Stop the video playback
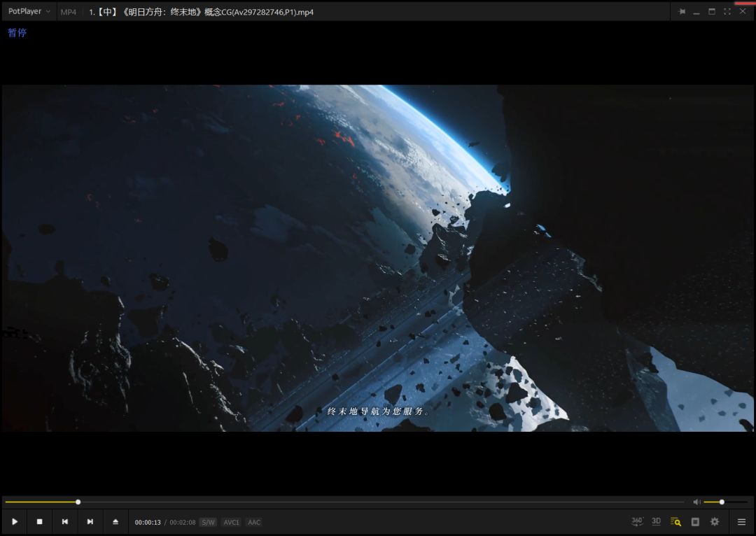This screenshot has width=756, height=536. point(40,522)
